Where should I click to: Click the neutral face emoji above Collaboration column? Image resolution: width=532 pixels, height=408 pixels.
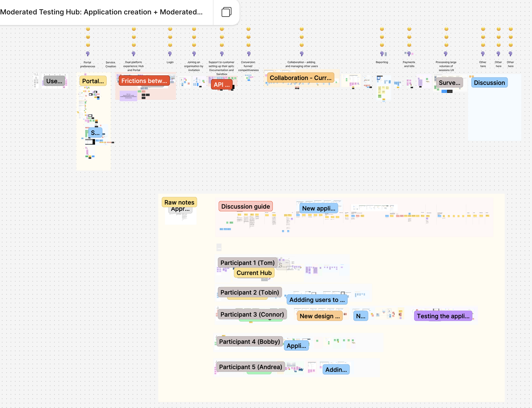click(x=302, y=37)
